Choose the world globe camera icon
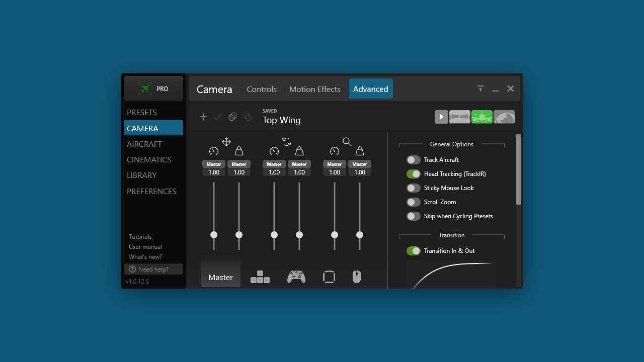The width and height of the screenshot is (644, 362). [504, 117]
